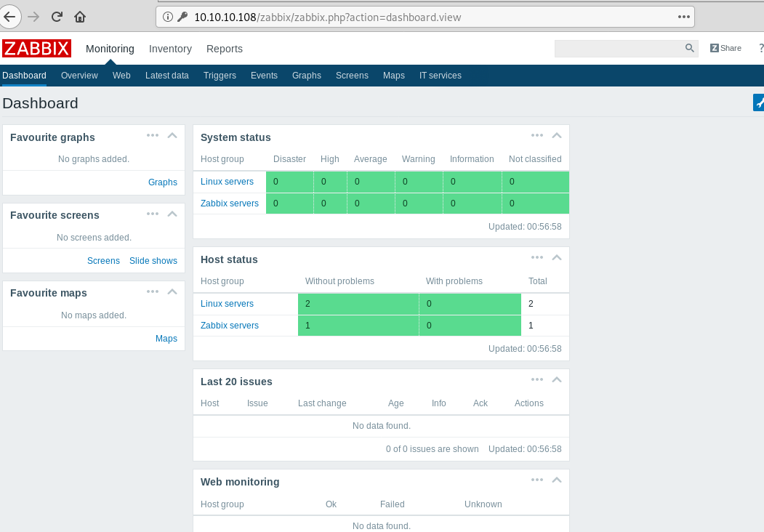Switch to the Triggers tab
This screenshot has width=764, height=532.
tap(220, 76)
